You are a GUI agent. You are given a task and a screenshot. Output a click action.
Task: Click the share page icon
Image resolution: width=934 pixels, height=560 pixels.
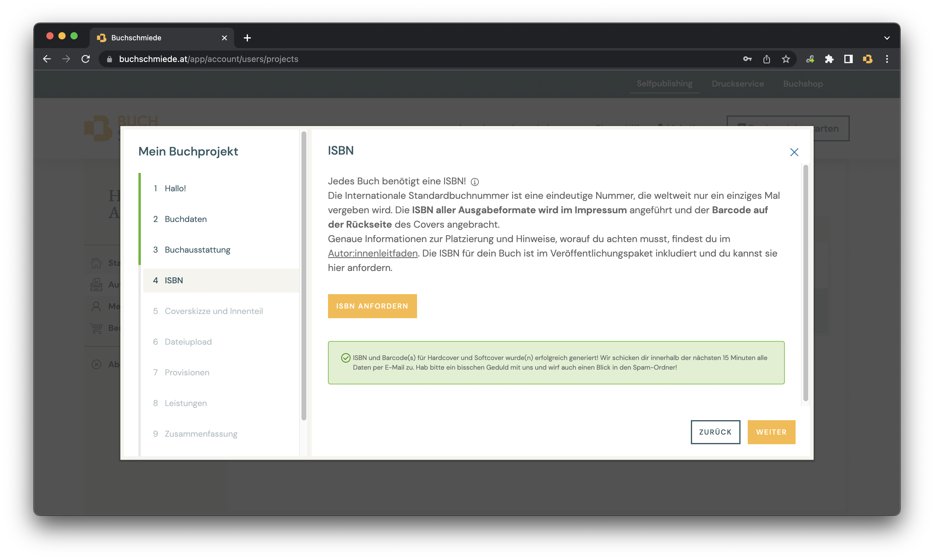[766, 59]
